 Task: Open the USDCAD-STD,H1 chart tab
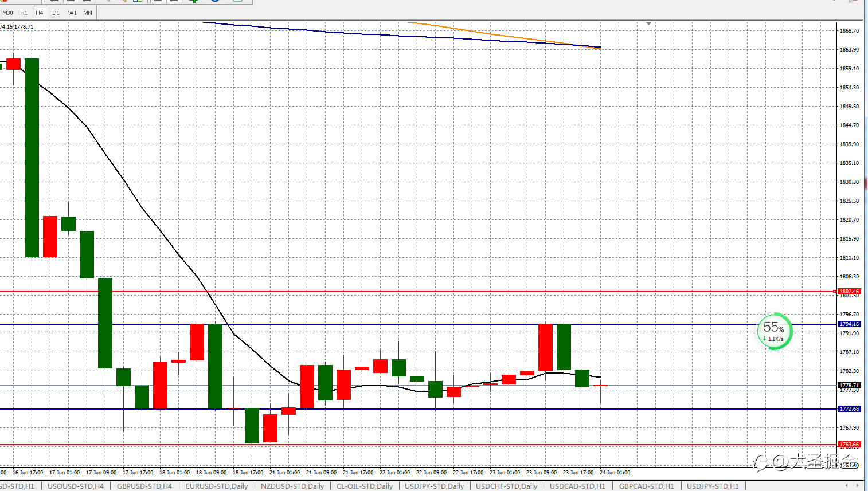click(x=577, y=486)
